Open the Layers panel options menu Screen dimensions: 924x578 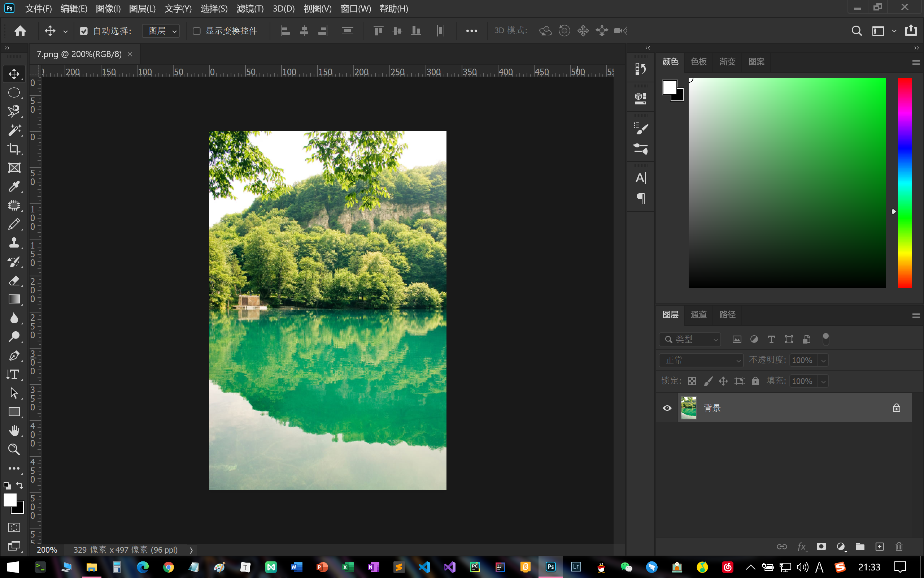(x=916, y=315)
